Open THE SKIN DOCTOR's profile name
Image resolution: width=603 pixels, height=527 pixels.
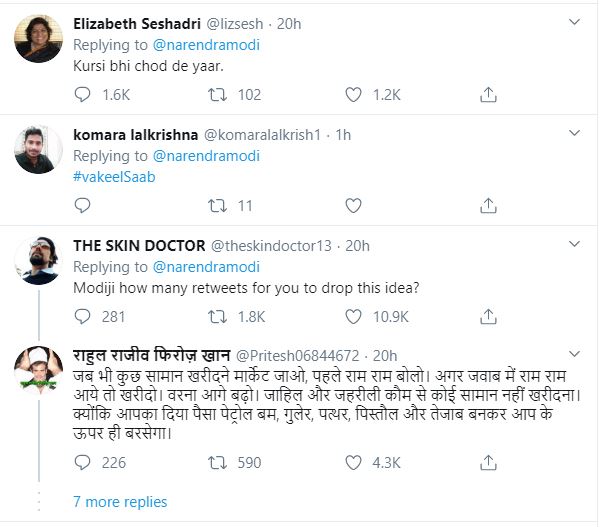138,245
